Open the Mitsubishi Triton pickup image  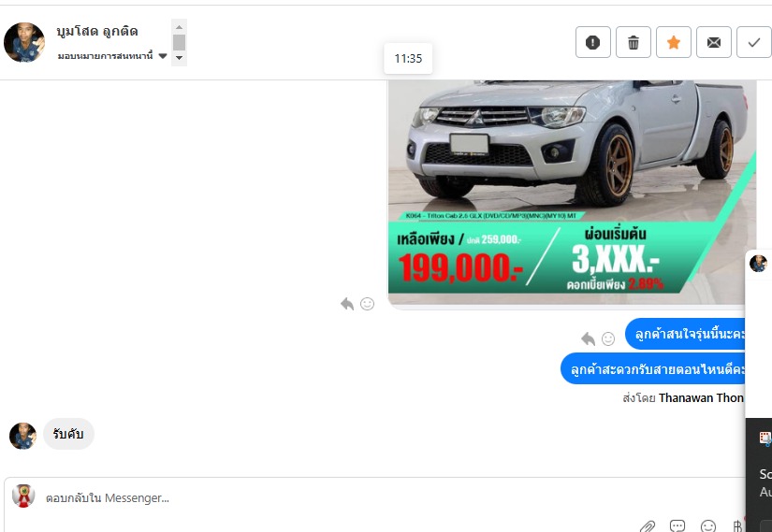tap(572, 194)
